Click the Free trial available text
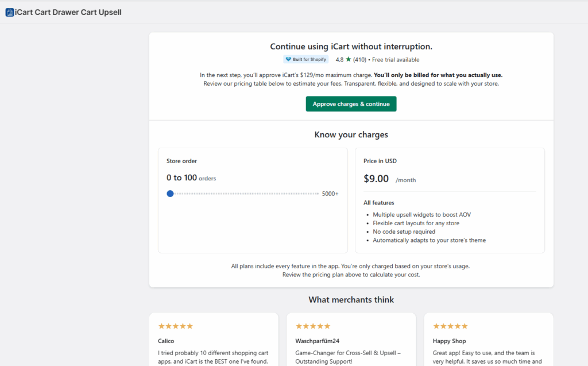The height and width of the screenshot is (366, 588). [396, 60]
